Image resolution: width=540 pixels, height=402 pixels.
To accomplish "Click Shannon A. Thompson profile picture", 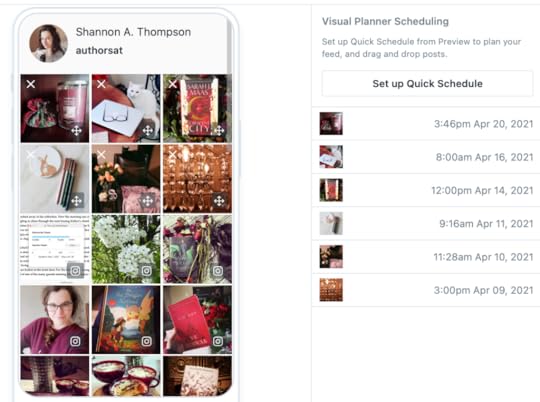I will click(x=48, y=43).
